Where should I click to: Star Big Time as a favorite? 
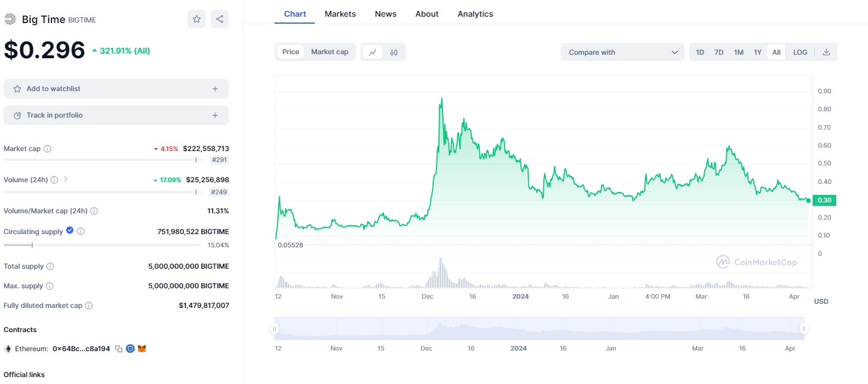pyautogui.click(x=196, y=19)
